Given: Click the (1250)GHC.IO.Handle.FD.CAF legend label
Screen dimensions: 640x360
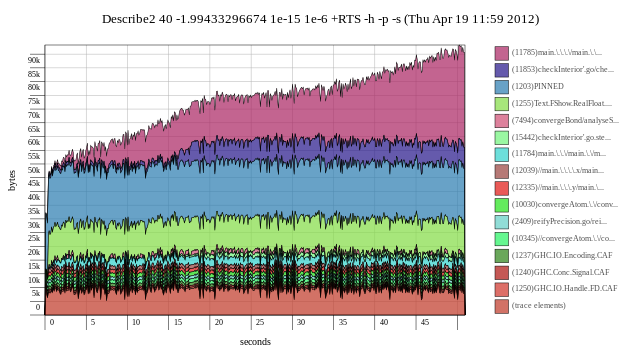Looking at the screenshot, I should tap(564, 288).
